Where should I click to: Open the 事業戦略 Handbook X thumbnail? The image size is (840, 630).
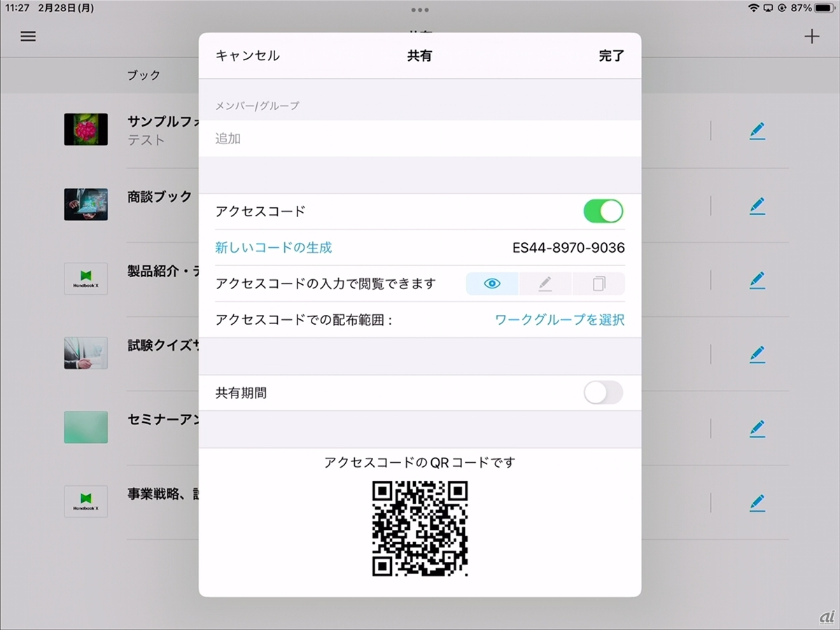coord(85,501)
